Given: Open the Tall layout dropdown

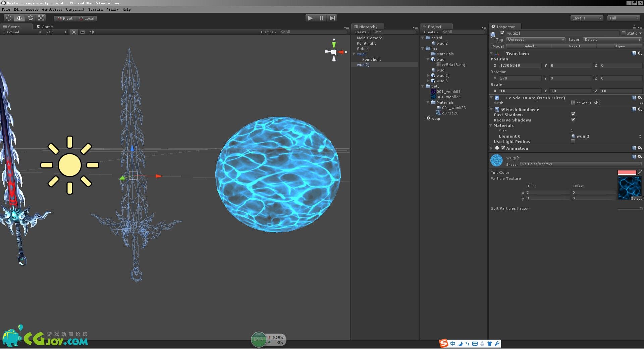Looking at the screenshot, I should point(624,18).
